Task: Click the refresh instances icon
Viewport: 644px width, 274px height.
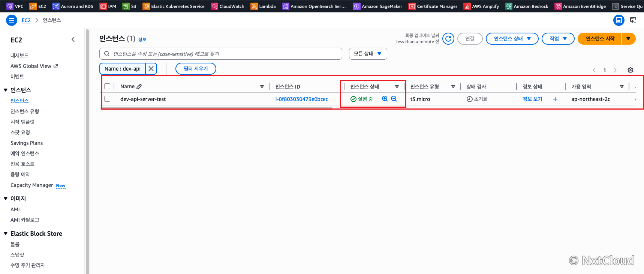Action: tap(448, 39)
